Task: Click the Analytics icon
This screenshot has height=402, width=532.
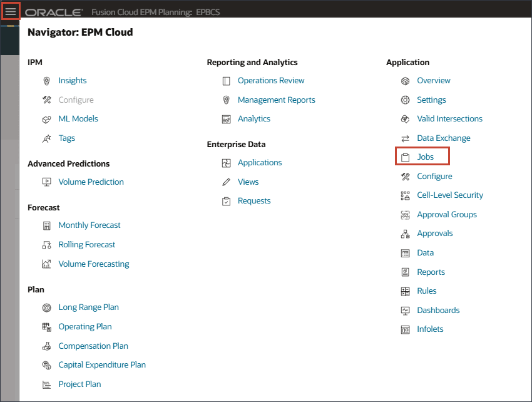Action: (226, 119)
